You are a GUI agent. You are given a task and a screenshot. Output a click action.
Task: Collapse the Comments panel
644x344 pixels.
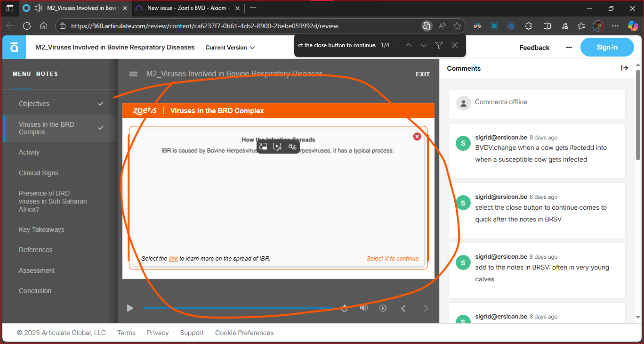coord(625,68)
